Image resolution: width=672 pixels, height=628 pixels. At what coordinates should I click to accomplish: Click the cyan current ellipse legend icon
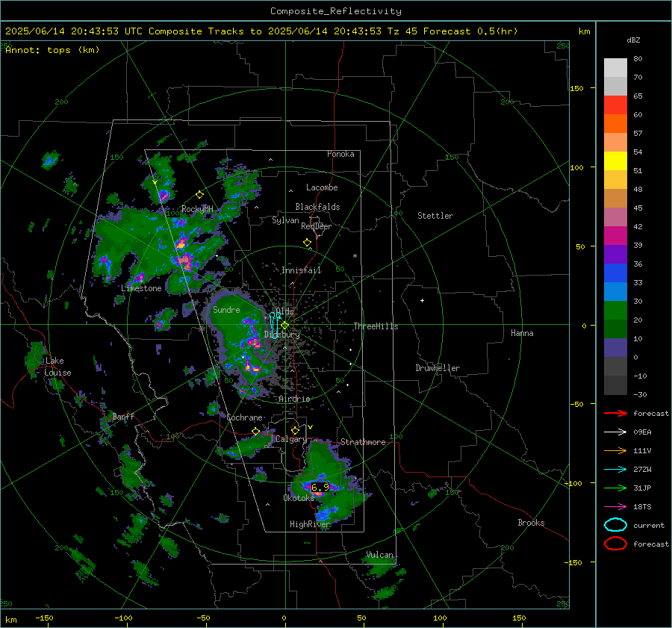point(615,525)
